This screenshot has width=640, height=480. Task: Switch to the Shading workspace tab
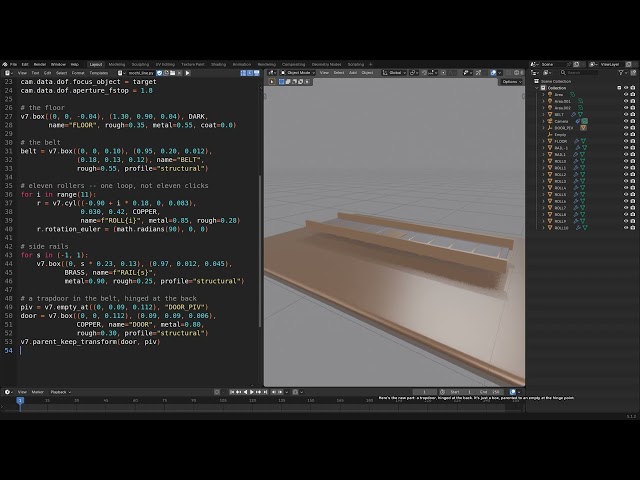coord(218,64)
